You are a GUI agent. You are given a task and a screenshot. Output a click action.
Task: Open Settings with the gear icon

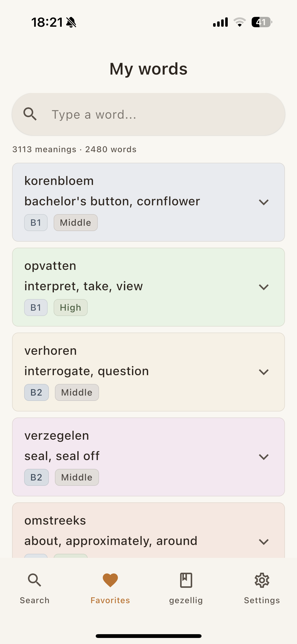pos(261,580)
